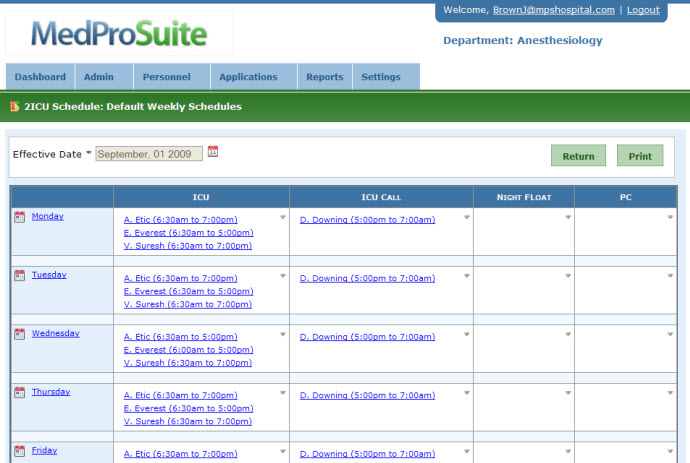
Task: Open the Tuesday day link
Action: [x=49, y=275]
